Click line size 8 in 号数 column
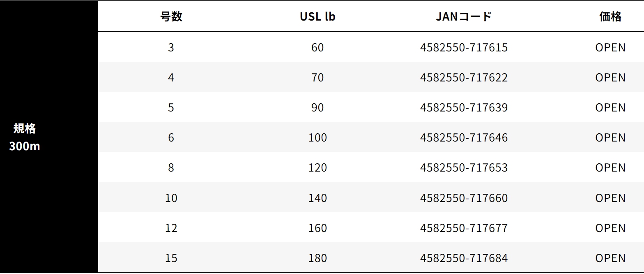 click(x=171, y=167)
